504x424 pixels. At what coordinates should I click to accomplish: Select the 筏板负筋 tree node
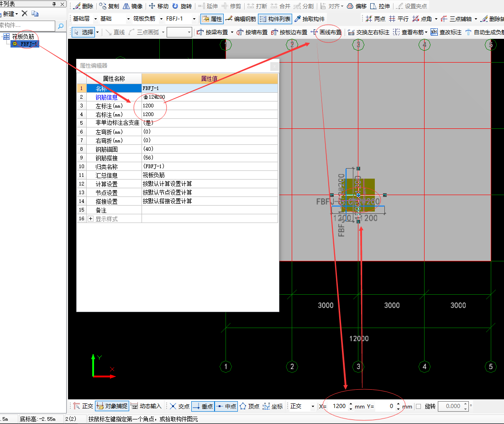tap(23, 37)
